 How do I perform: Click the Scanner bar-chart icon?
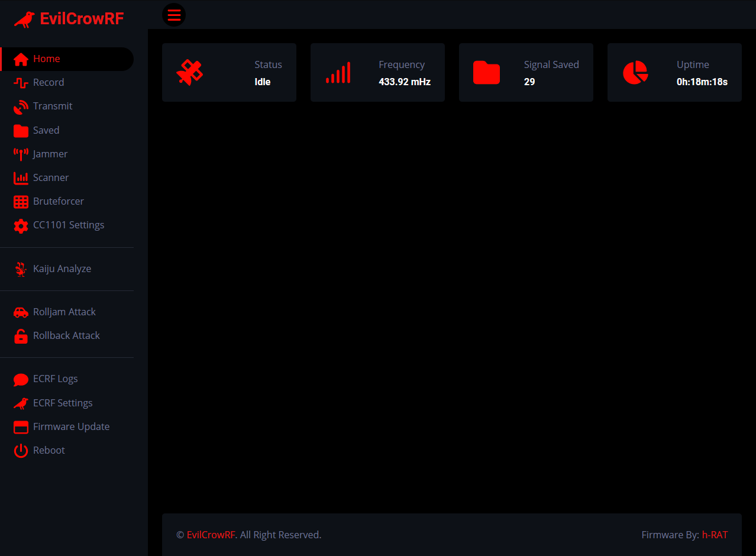point(21,177)
